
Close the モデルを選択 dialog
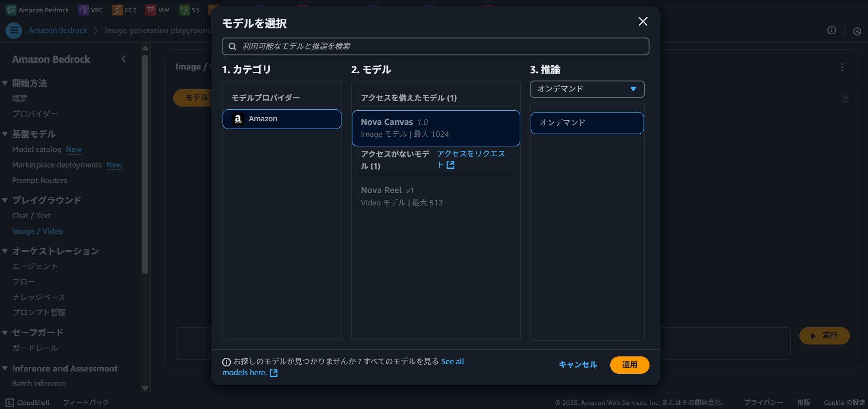pos(643,22)
